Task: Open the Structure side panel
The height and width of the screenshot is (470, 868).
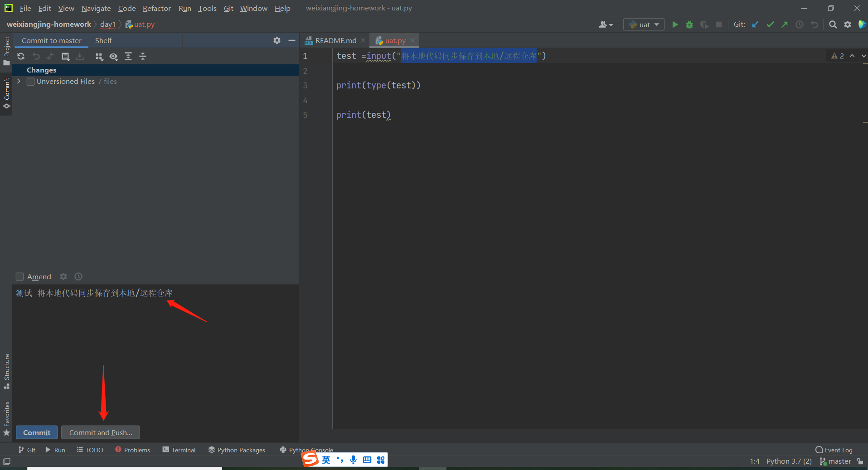Action: pyautogui.click(x=6, y=371)
